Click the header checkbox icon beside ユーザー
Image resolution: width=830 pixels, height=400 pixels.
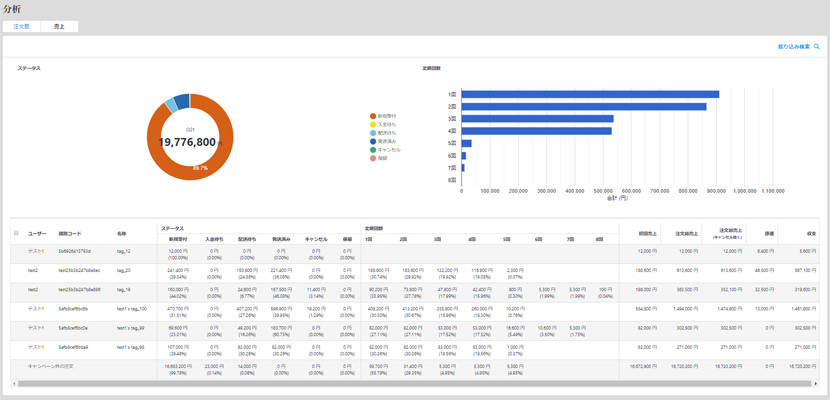tap(16, 233)
